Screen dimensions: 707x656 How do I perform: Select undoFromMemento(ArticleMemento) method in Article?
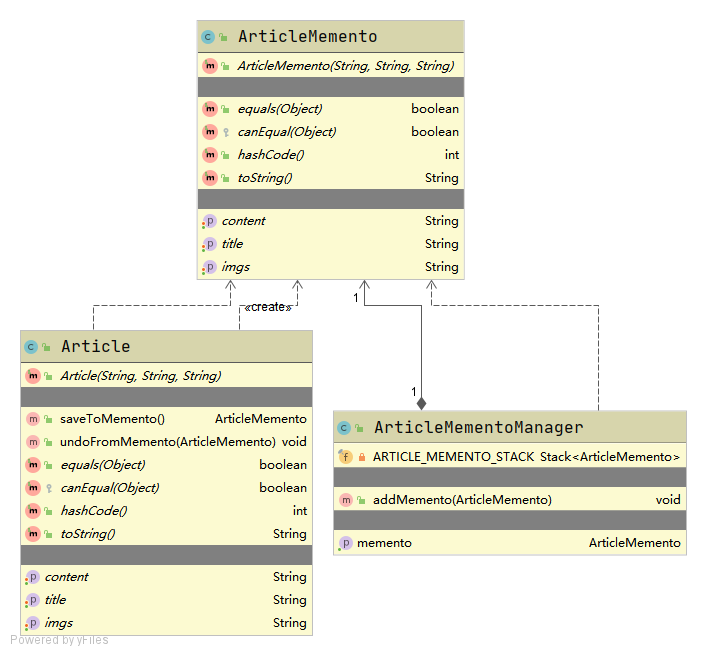[167, 442]
